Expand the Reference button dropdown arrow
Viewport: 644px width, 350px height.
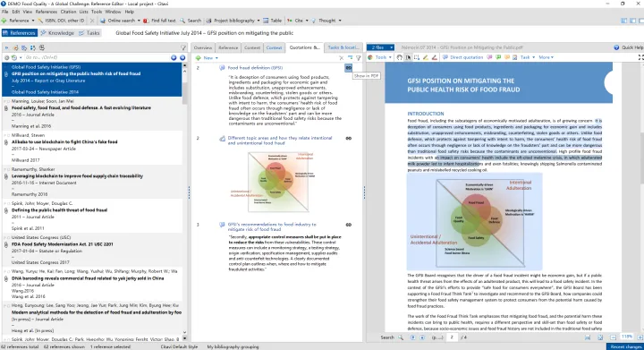click(33, 20)
